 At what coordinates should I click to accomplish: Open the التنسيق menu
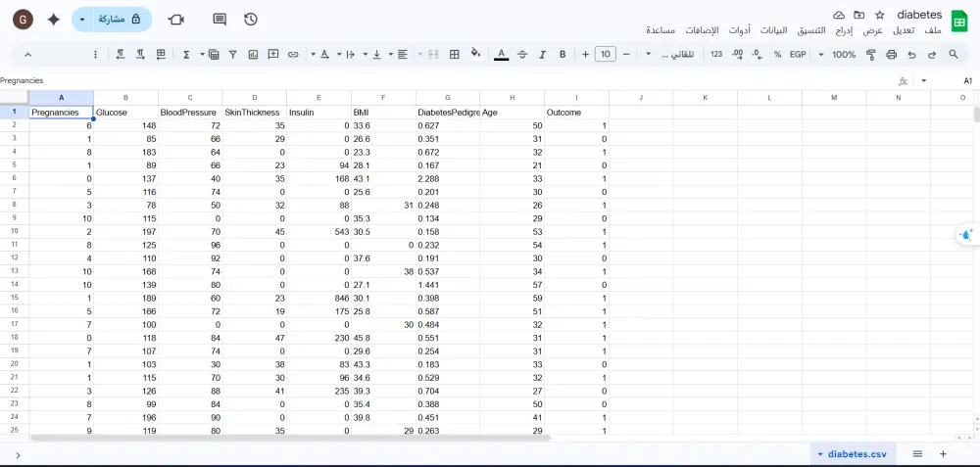point(812,30)
